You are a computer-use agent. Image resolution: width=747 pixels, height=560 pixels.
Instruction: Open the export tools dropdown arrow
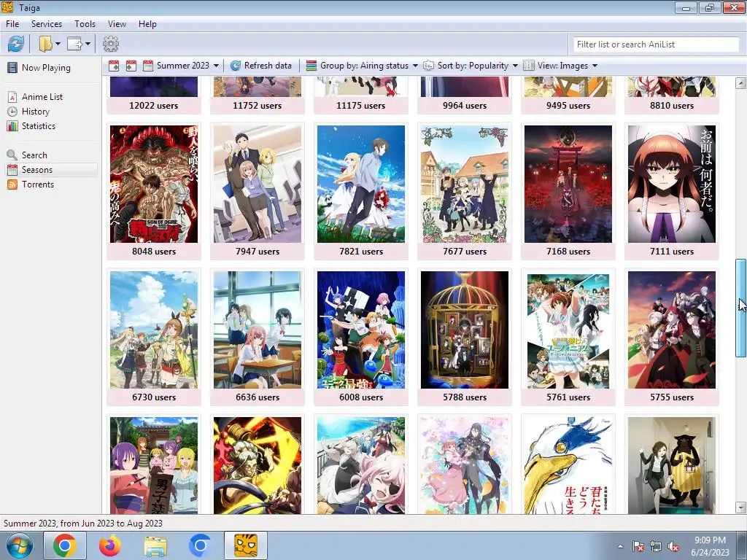point(88,44)
